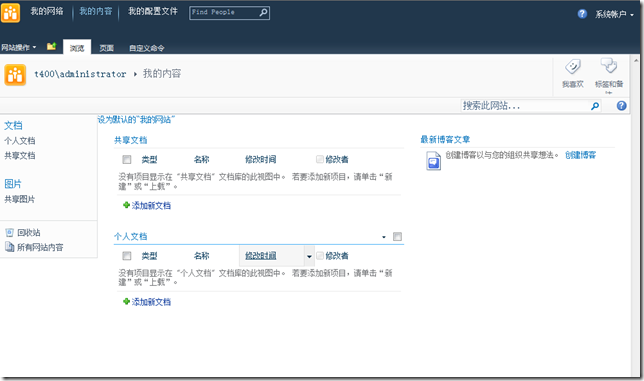Open the 最新博客文章 title link
Image resolution: width=644 pixels, height=381 pixels.
445,140
